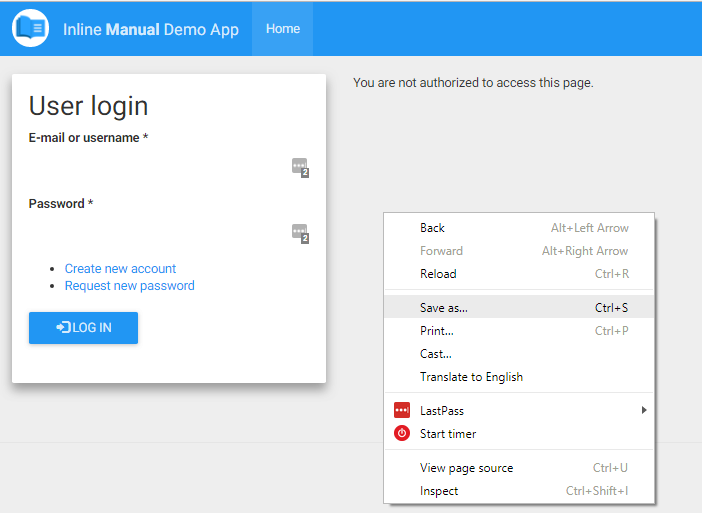Click the red Start timer power icon
Viewport: 702px width, 513px height.
click(402, 433)
